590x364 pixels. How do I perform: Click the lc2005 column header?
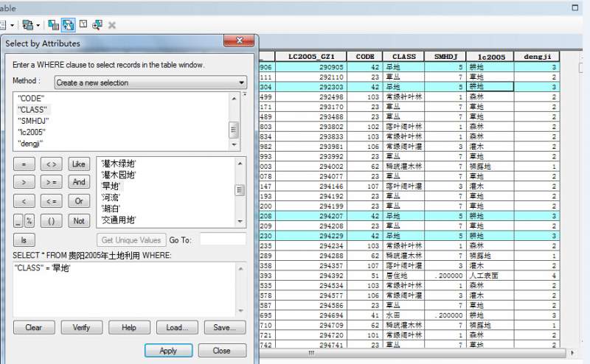pyautogui.click(x=490, y=57)
